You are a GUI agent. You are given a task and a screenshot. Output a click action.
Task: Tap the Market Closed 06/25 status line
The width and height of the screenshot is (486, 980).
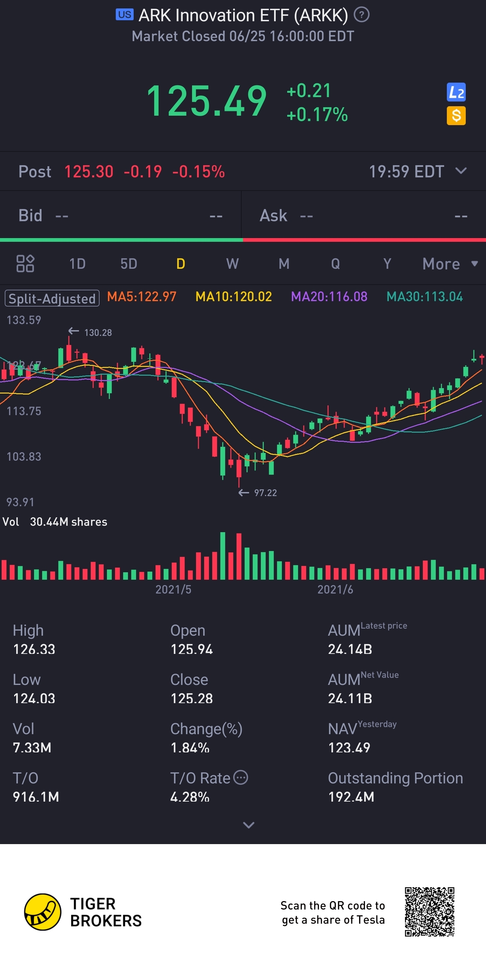pyautogui.click(x=243, y=36)
